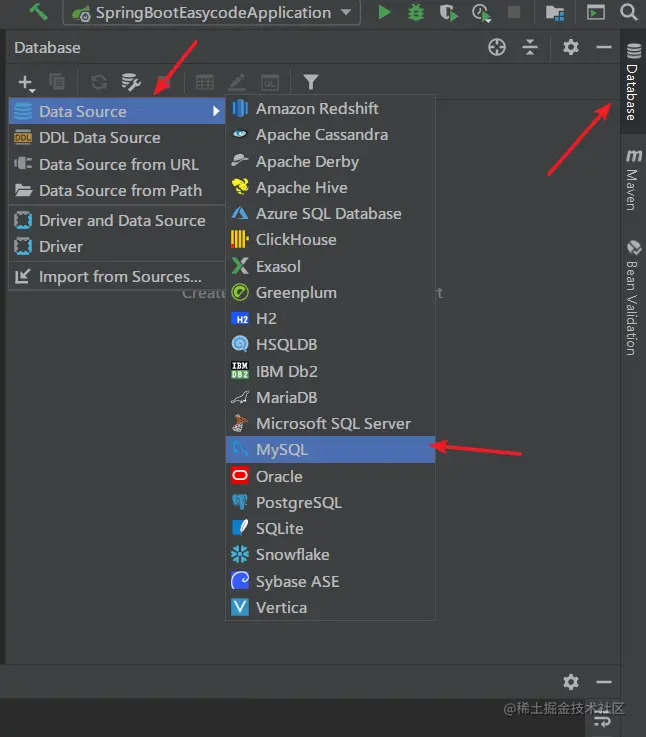
Task: Select Oracle data source
Action: pyautogui.click(x=331, y=476)
